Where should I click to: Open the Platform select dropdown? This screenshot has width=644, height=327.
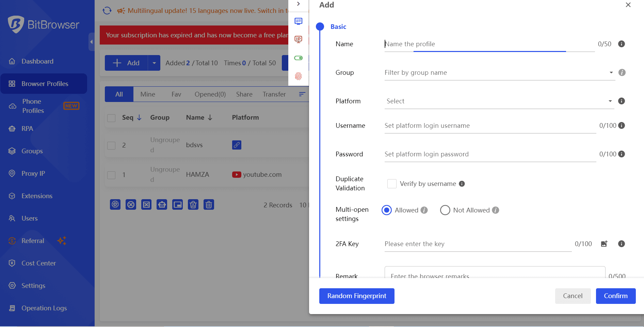coord(499,101)
